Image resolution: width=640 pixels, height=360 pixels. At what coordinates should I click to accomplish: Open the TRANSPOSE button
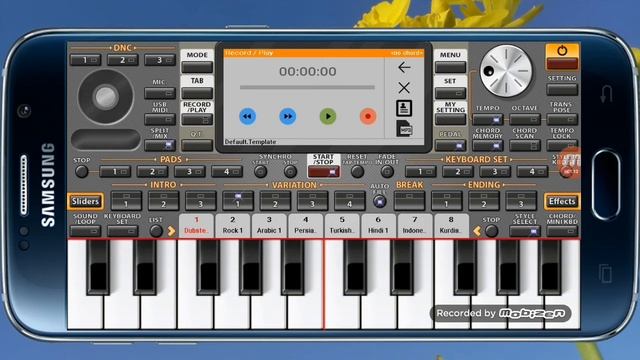point(562,120)
